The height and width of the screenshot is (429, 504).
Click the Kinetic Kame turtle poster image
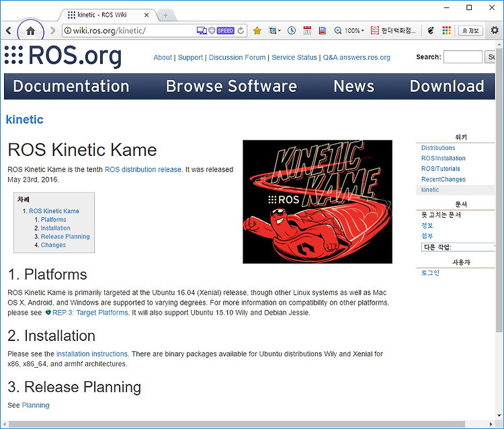pyautogui.click(x=317, y=202)
